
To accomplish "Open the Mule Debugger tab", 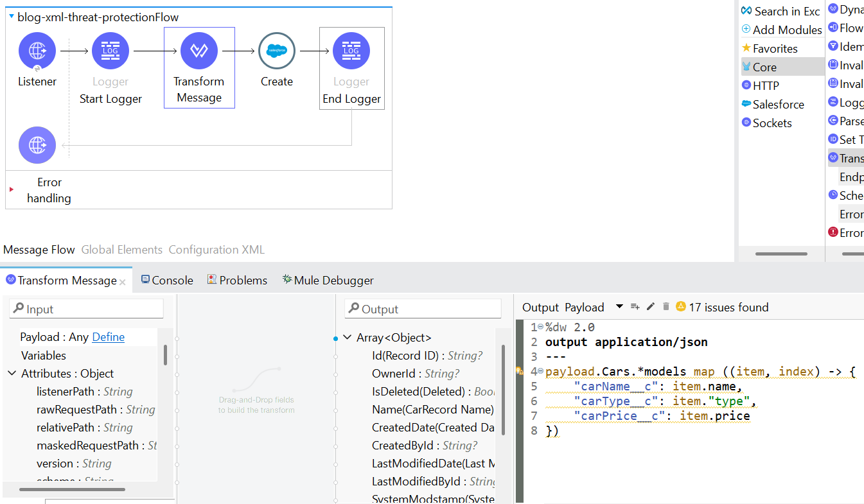I will click(x=333, y=280).
